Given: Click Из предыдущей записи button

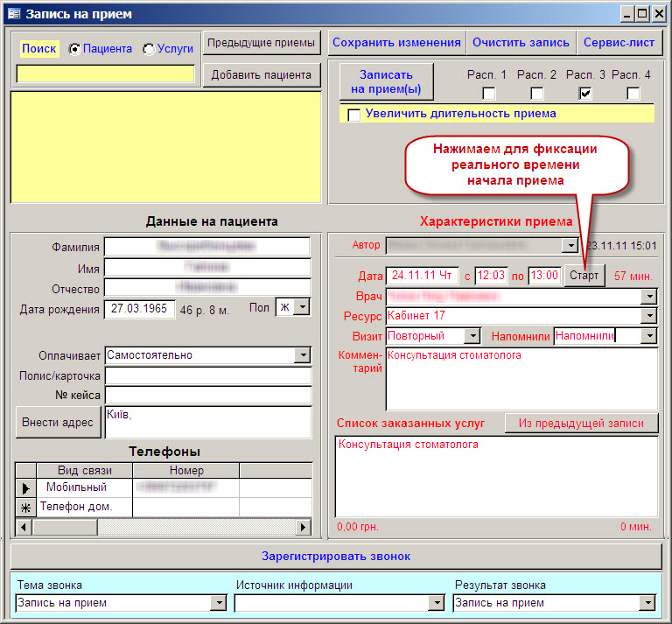Looking at the screenshot, I should click(x=581, y=424).
